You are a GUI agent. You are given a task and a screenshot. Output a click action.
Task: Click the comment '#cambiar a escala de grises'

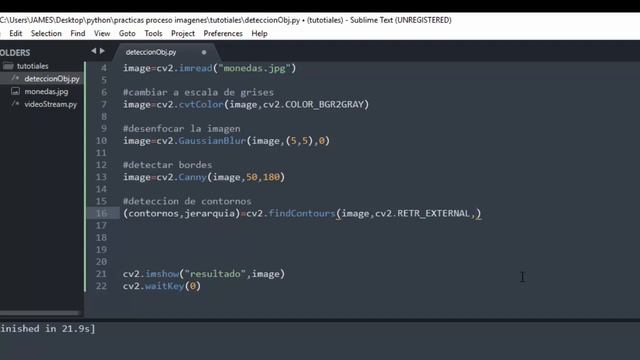point(198,92)
